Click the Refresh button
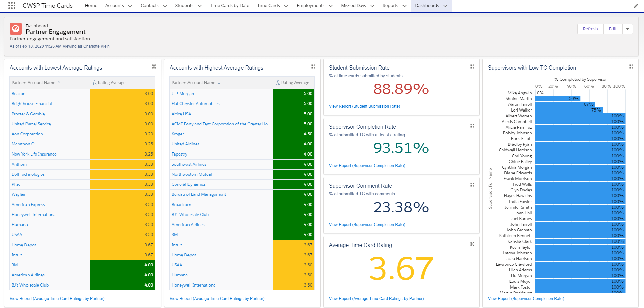The width and height of the screenshot is (644, 308). click(590, 29)
